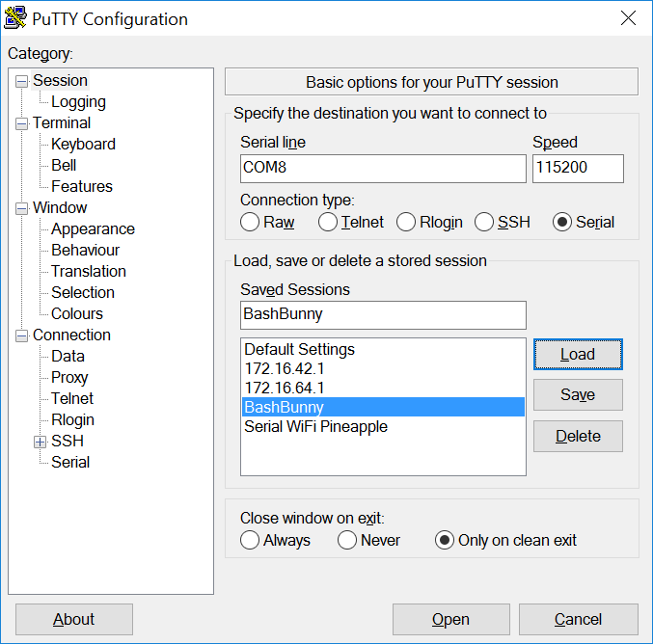Open the Logging category
653x644 pixels.
pos(78,102)
